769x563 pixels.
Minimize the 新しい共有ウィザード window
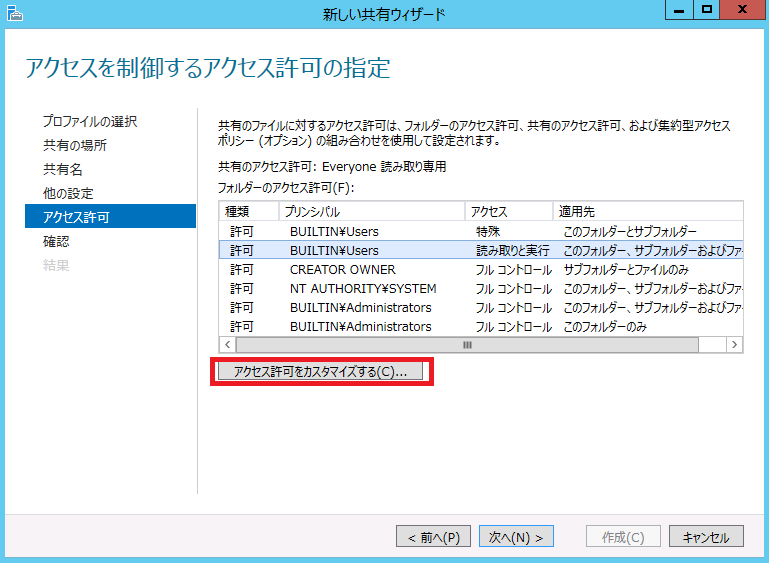[679, 10]
